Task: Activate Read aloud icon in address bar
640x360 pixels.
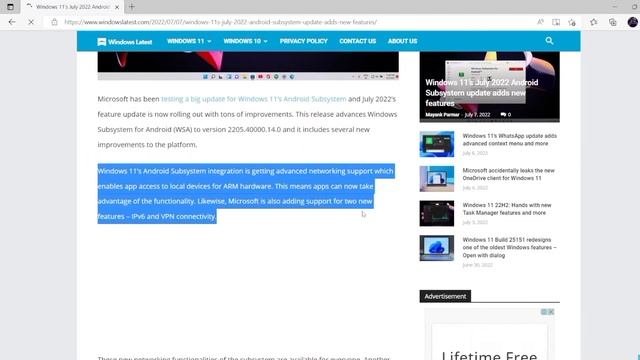Action: point(540,22)
